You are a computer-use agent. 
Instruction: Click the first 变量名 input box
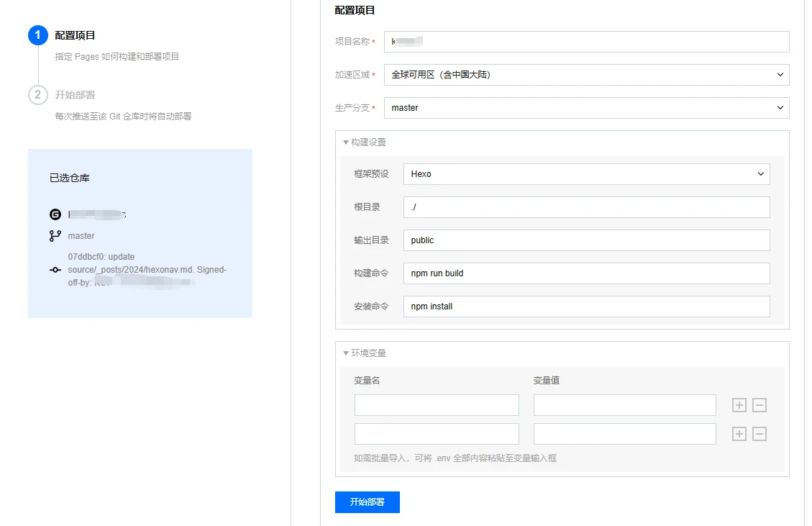437,405
